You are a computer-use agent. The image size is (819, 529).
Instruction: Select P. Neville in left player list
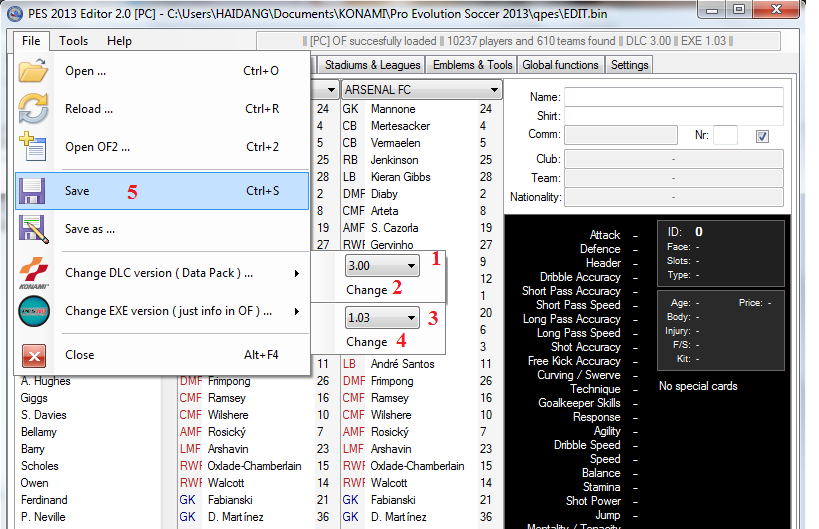coord(43,517)
